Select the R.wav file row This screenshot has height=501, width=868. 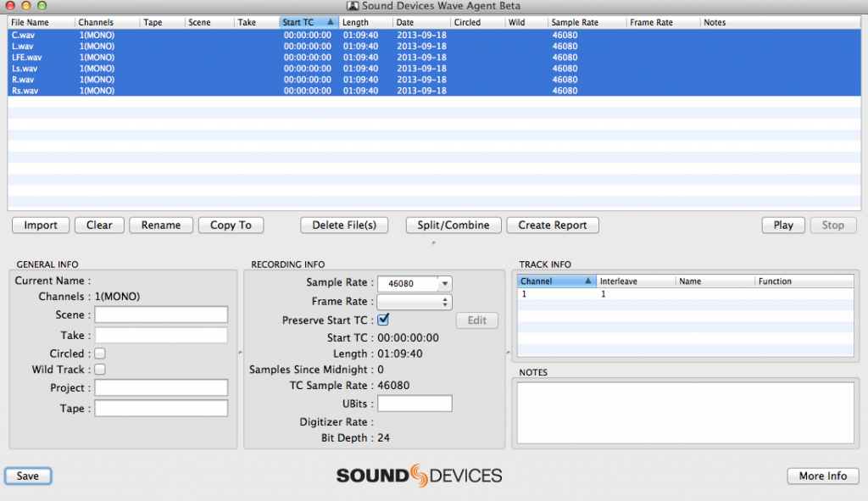tap(434, 80)
